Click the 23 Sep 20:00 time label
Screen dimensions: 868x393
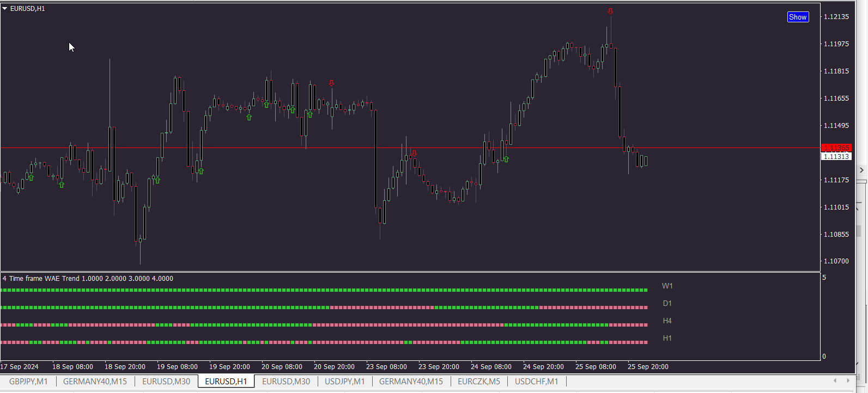point(439,367)
